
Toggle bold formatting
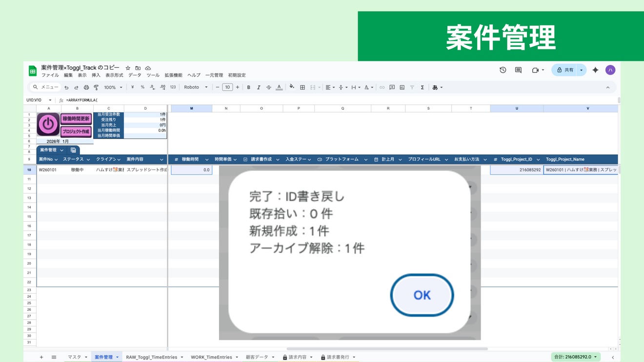point(249,88)
